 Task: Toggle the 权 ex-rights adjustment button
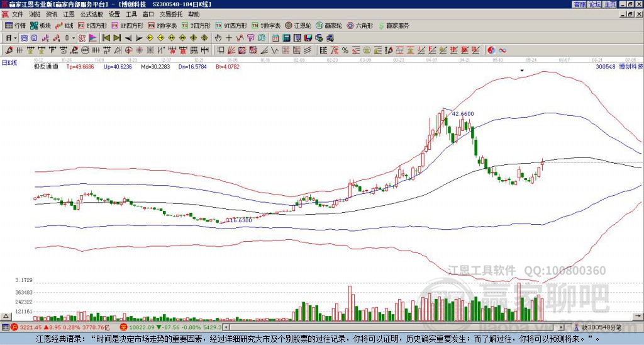click(x=82, y=38)
